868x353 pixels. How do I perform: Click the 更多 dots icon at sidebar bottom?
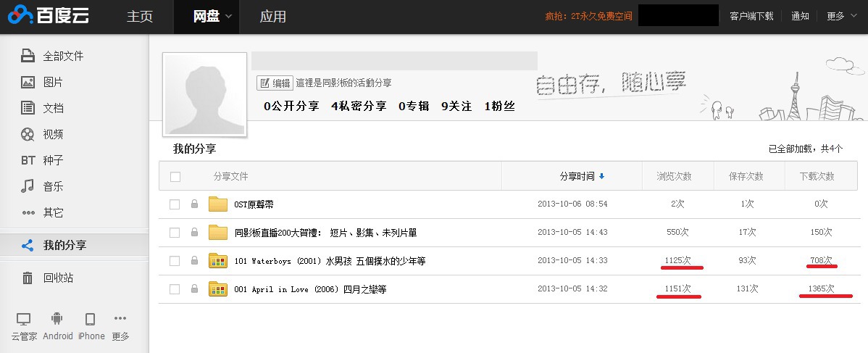tap(120, 318)
